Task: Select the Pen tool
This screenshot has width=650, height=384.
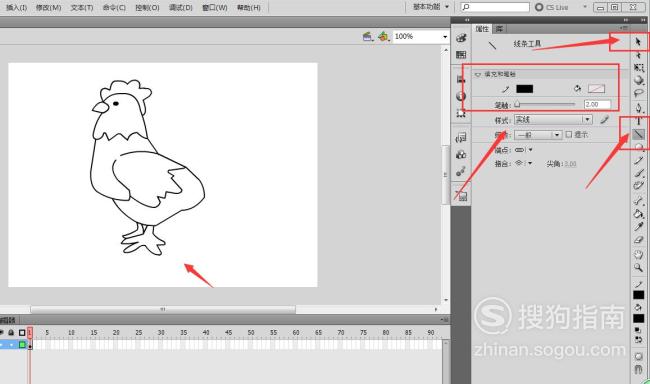Action: [x=638, y=108]
